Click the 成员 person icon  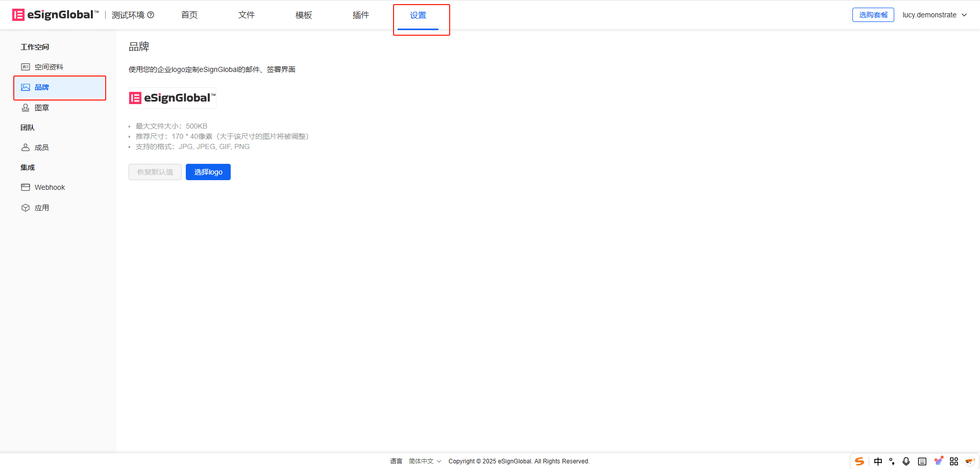[26, 147]
